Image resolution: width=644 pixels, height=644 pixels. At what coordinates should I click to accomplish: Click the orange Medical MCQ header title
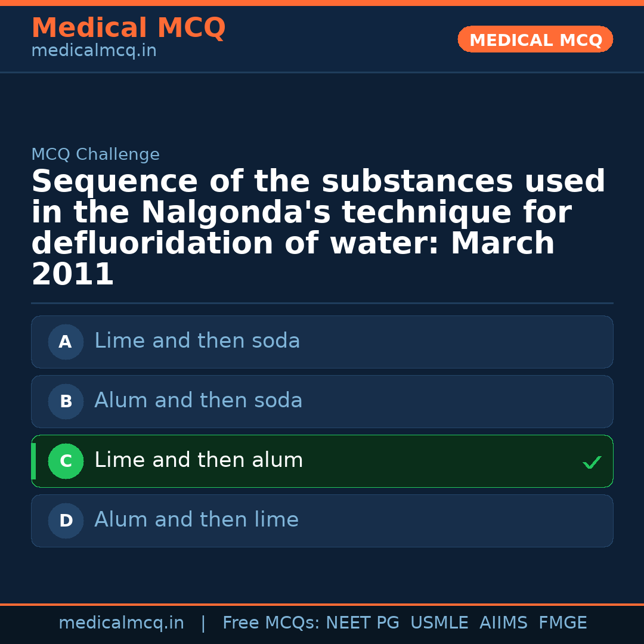pyautogui.click(x=128, y=28)
